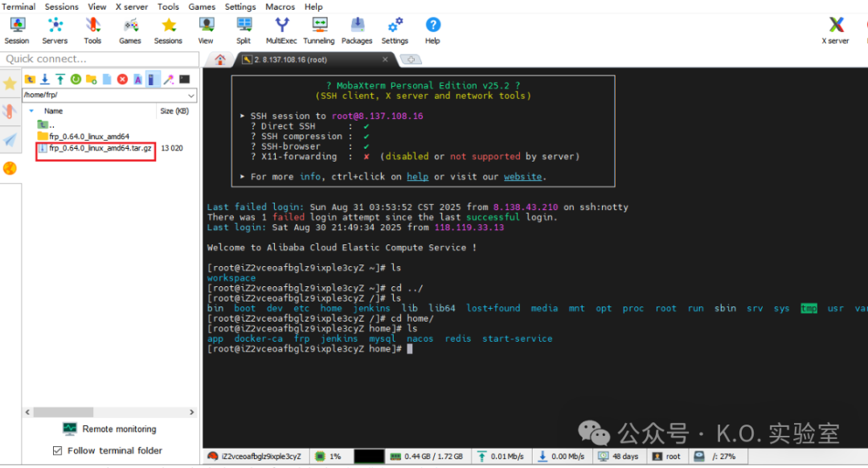Open the Help question mark toolbar button
Image resolution: width=868 pixels, height=468 pixels.
433,31
